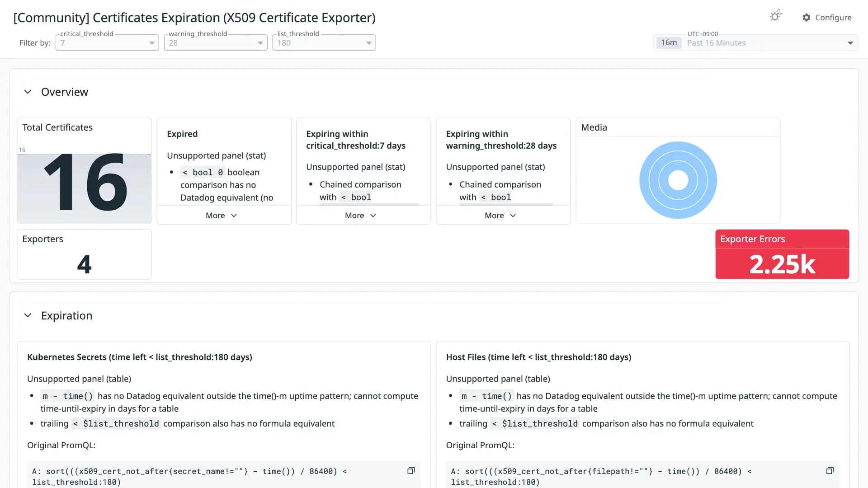Click the Expiration section title
The image size is (868, 488).
(x=66, y=315)
